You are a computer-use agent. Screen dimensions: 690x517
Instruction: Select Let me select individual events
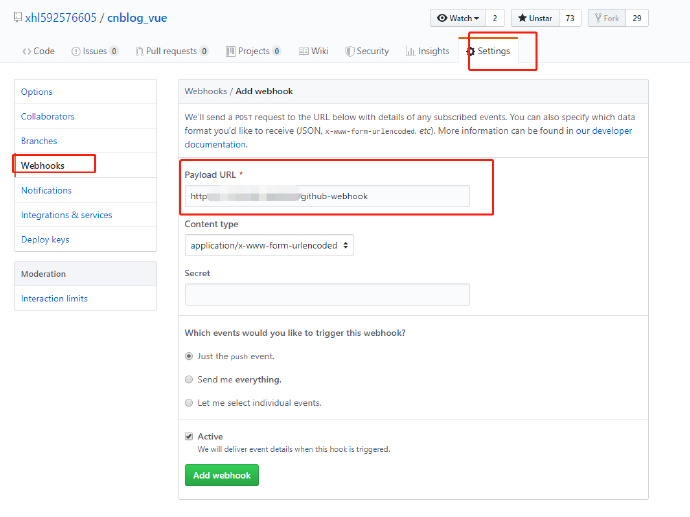coord(189,403)
